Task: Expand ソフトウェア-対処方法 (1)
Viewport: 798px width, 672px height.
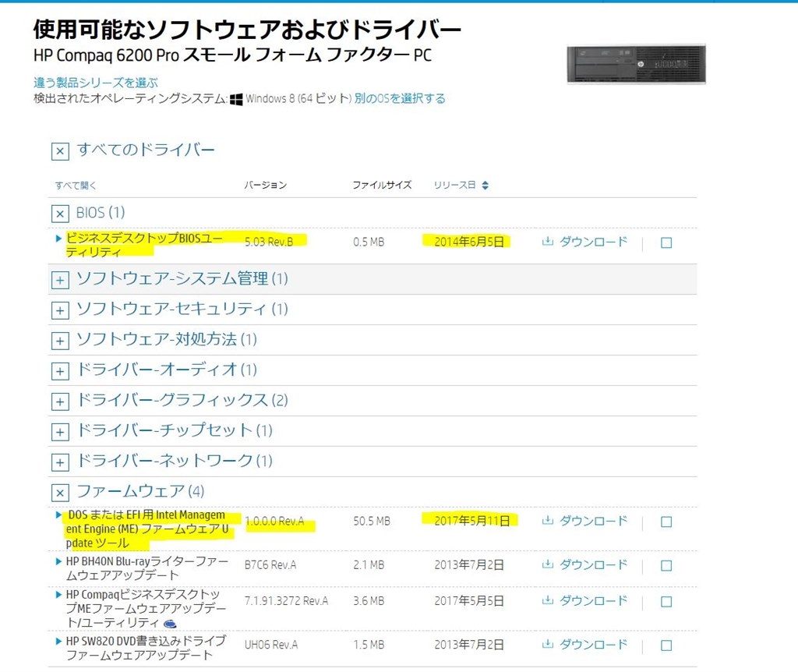Action: coord(60,341)
